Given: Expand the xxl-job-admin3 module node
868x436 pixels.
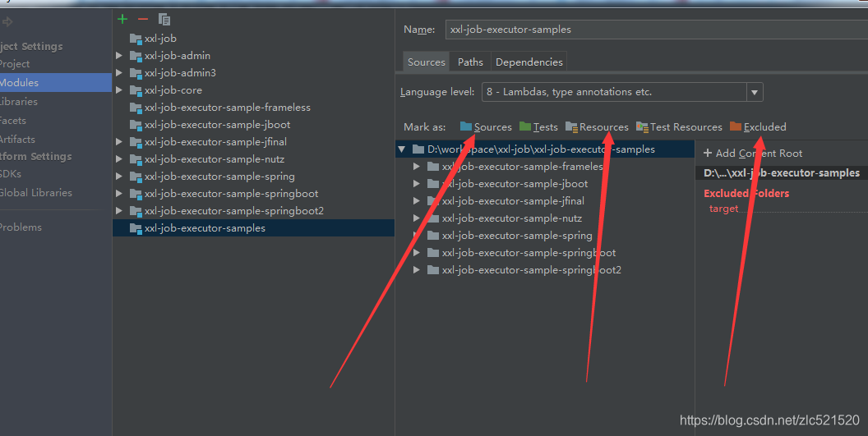Looking at the screenshot, I should [119, 72].
